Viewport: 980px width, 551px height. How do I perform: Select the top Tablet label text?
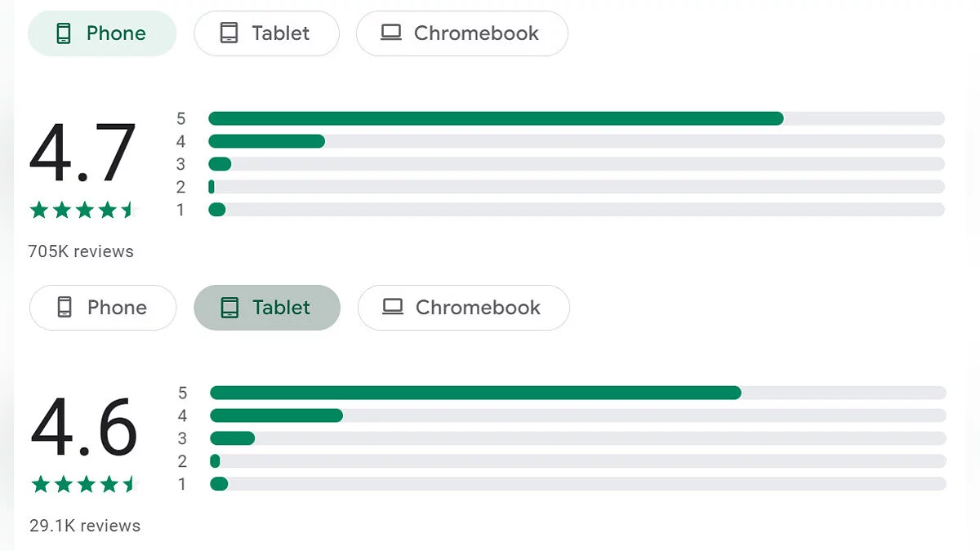tap(280, 33)
